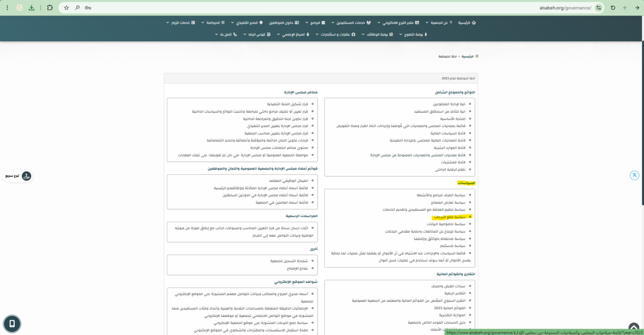Open قرار مجلس الإدارة بتعيين المدير التنفيذي link
644x335 pixels.
[278, 126]
